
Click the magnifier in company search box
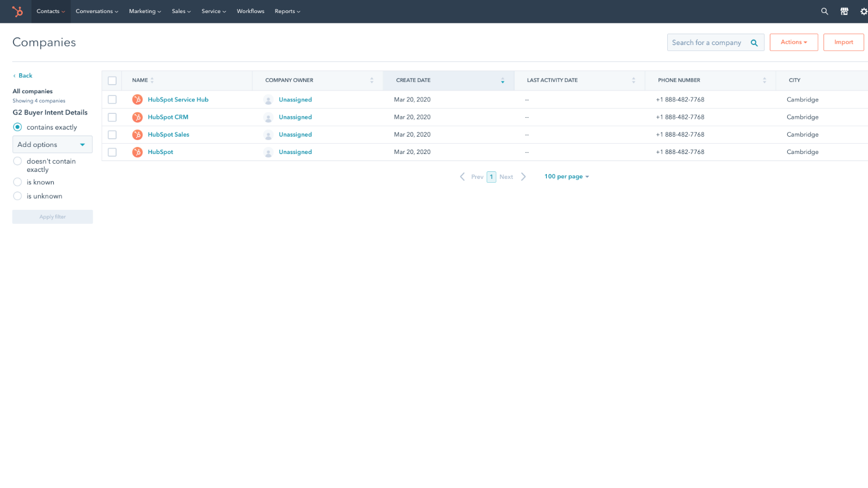coord(754,43)
